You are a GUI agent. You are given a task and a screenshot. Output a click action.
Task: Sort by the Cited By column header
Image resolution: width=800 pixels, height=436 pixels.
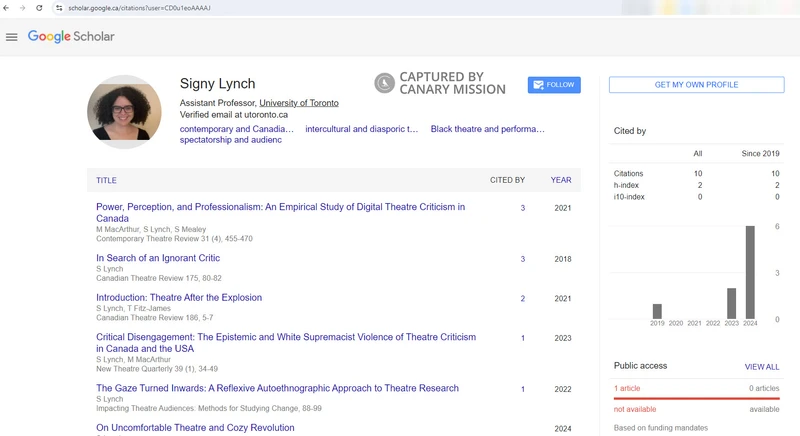(507, 180)
